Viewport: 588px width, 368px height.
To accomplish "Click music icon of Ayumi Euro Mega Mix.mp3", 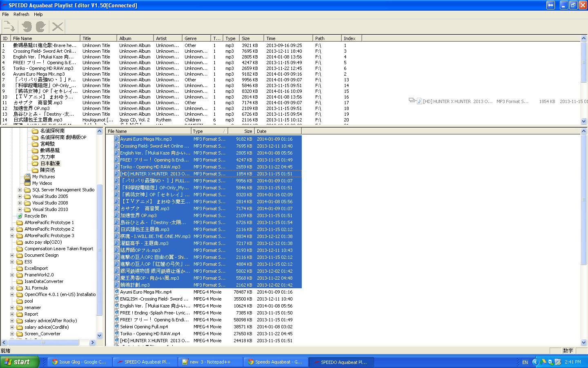I will click(x=116, y=139).
